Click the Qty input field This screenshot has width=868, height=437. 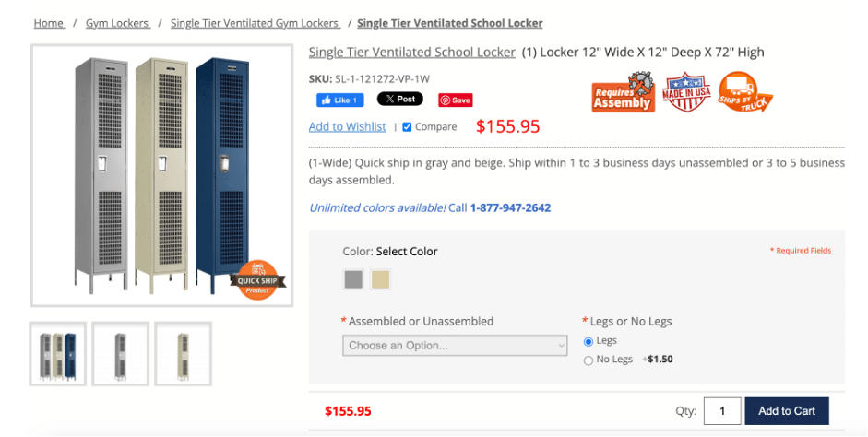tap(722, 411)
